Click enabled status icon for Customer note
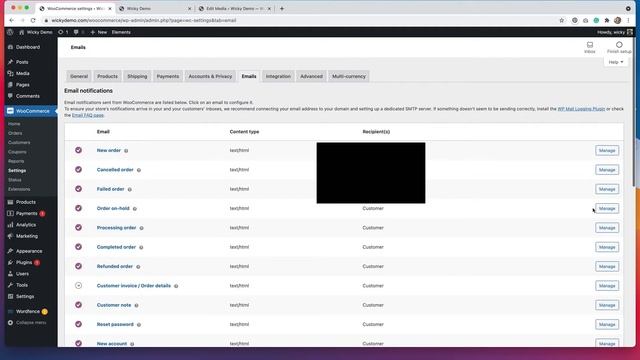The image size is (640, 360). click(x=78, y=304)
